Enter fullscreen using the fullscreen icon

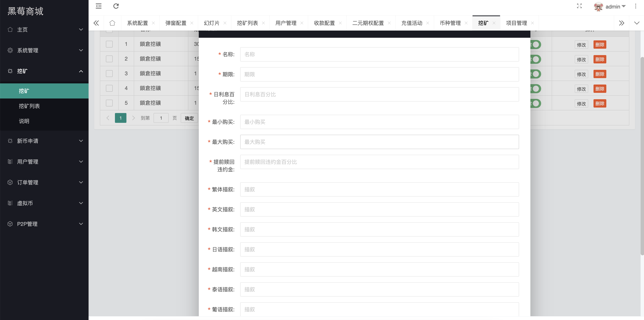pyautogui.click(x=579, y=6)
